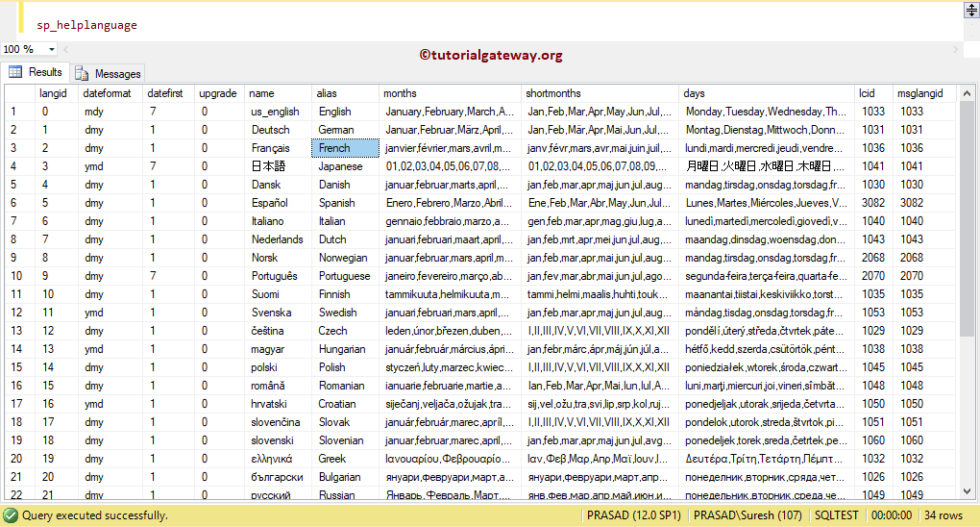
Task: Select the upgrade column header
Action: [x=218, y=93]
